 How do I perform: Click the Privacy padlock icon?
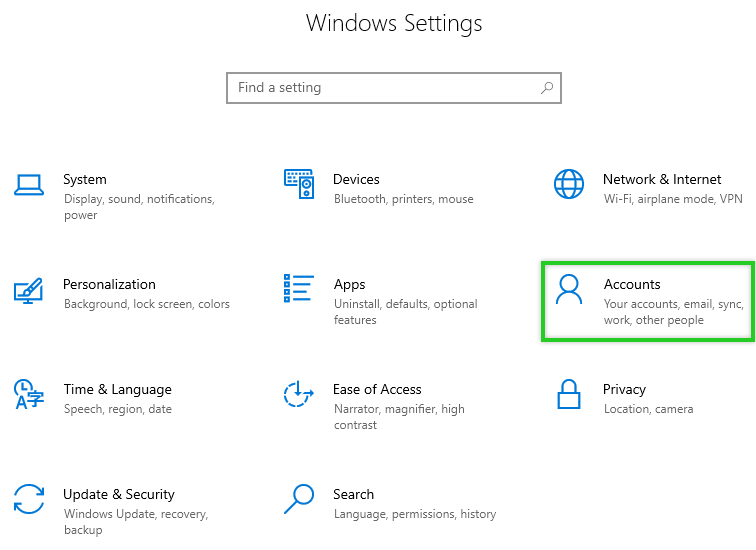pyautogui.click(x=569, y=394)
